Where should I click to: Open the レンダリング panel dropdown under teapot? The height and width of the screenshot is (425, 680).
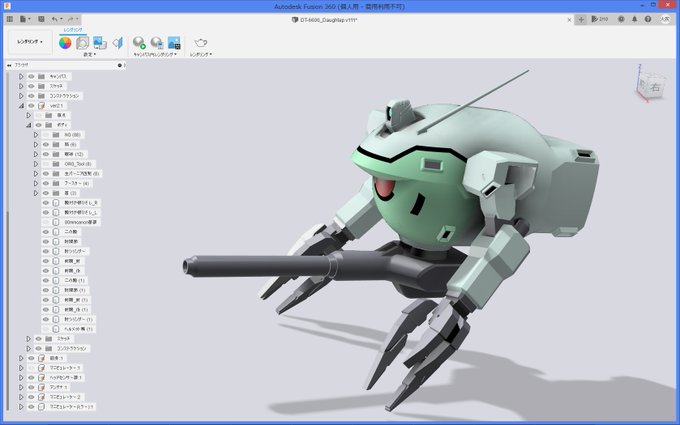click(x=201, y=55)
